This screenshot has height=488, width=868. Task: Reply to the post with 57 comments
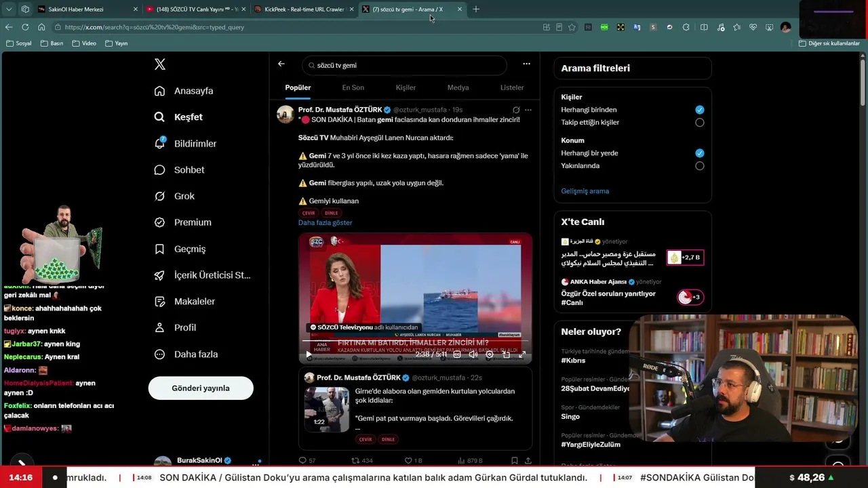pos(307,461)
